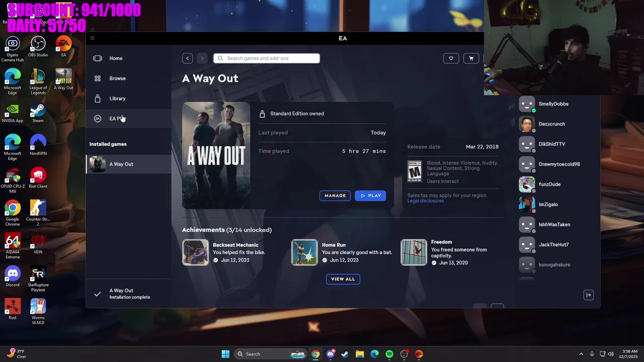Open EA Play in sidebar

129,119
